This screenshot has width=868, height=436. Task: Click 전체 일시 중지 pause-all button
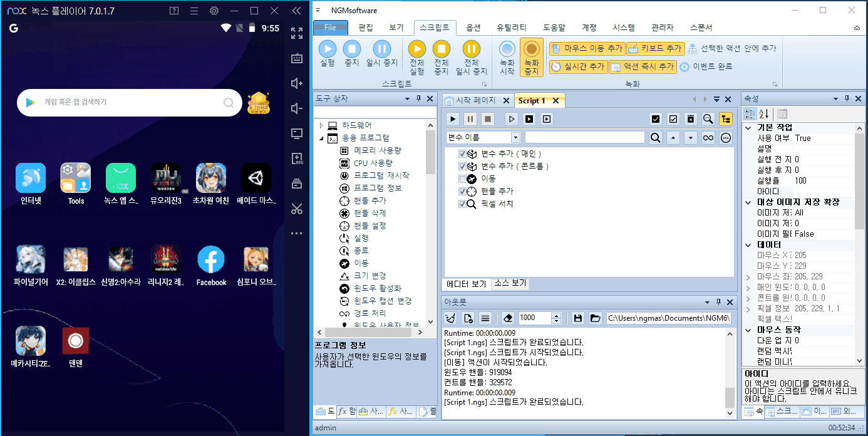(472, 58)
